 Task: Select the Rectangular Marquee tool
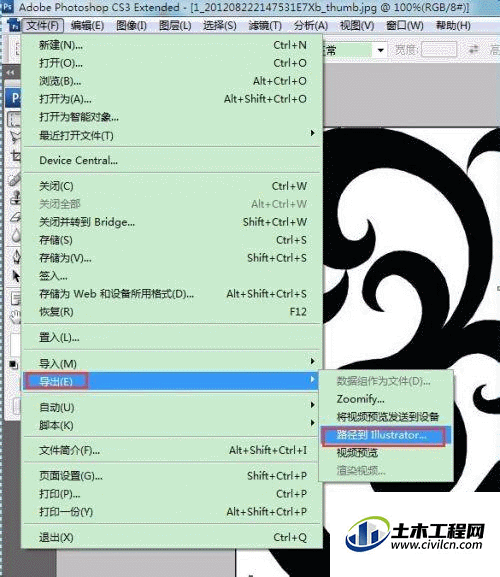tap(15, 120)
